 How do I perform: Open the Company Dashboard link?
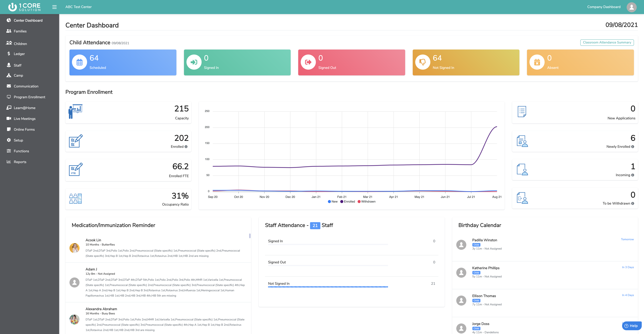[604, 7]
